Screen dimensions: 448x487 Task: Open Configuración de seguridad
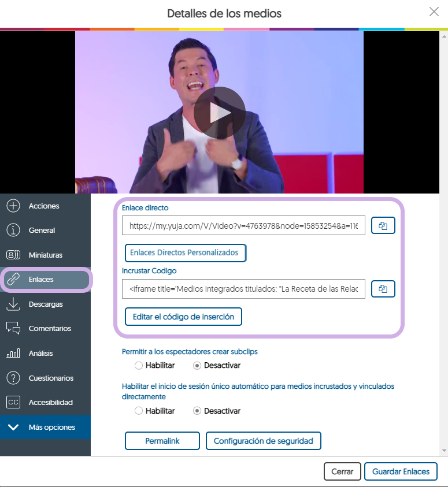(263, 441)
